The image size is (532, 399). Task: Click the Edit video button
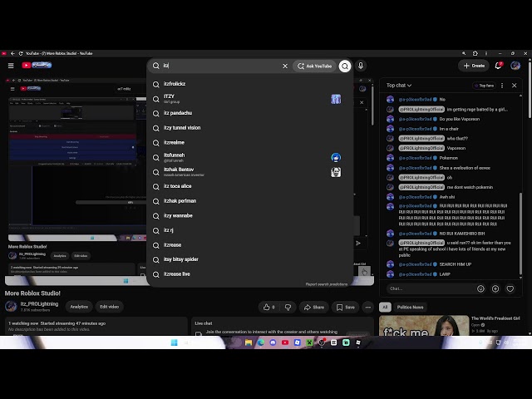109,307
